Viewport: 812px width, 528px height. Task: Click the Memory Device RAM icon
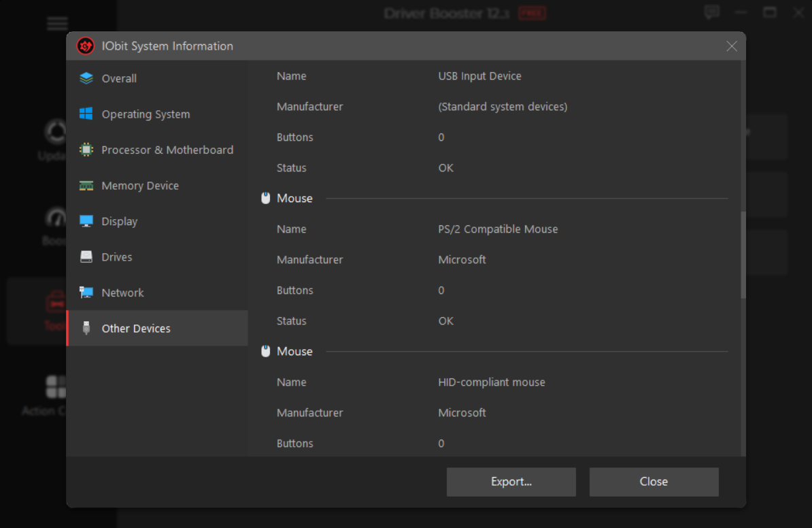86,186
